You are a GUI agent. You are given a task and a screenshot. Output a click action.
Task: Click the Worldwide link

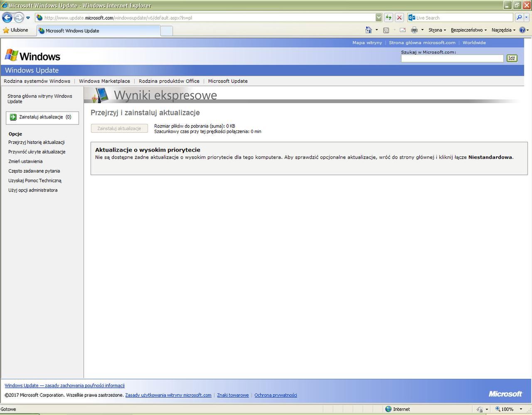[x=474, y=42]
